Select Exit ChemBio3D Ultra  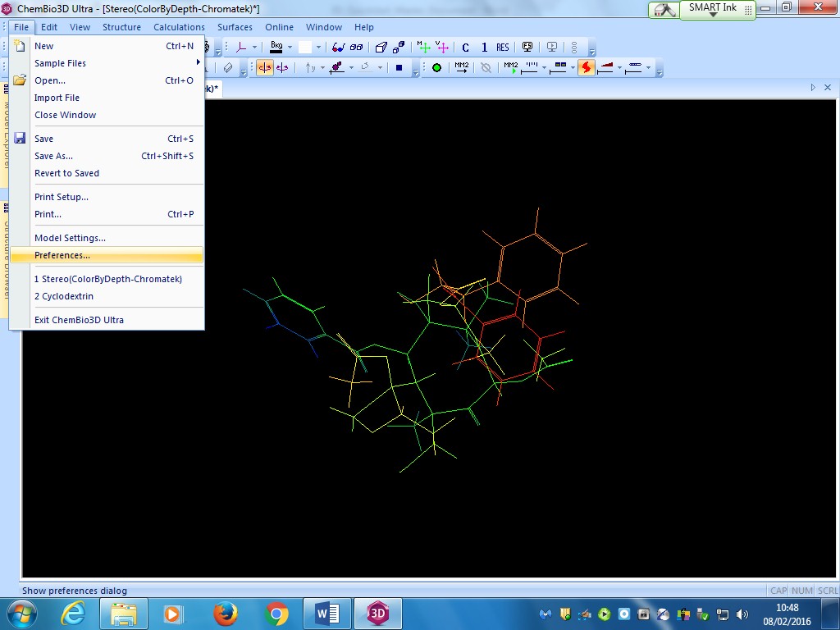coord(79,320)
